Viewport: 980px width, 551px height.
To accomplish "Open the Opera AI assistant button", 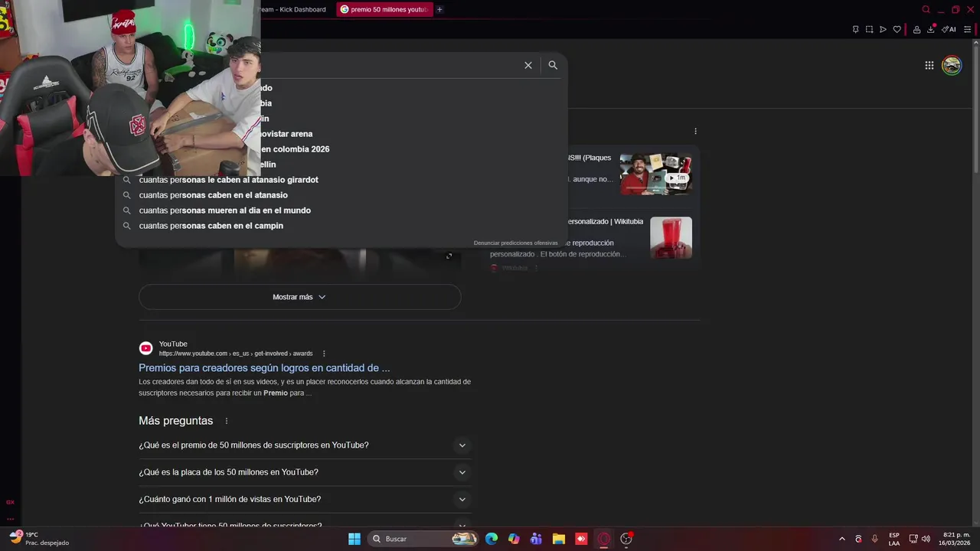I will click(x=949, y=30).
